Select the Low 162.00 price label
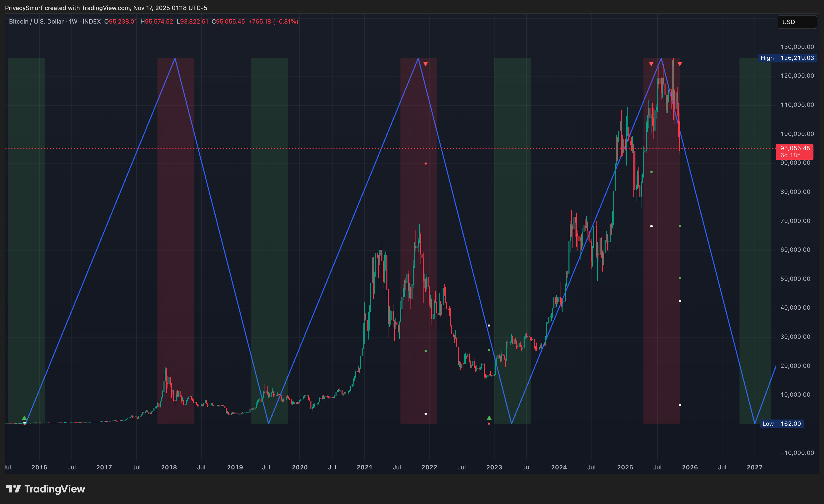 point(782,424)
